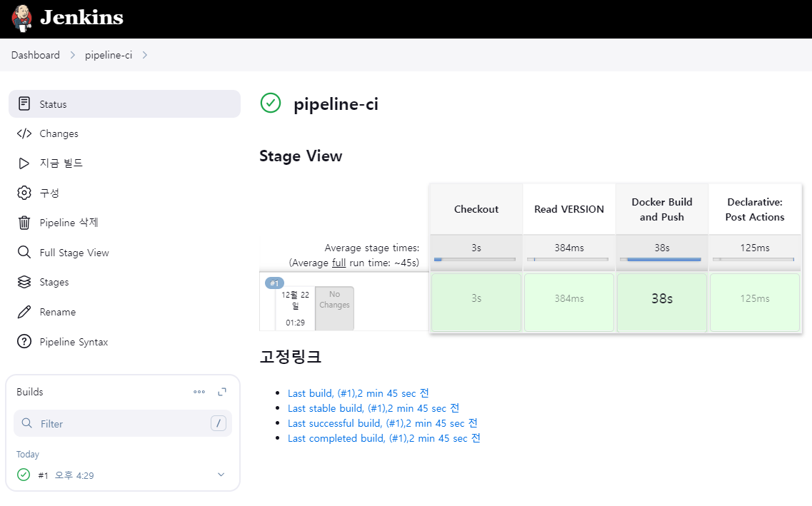This screenshot has height=506, width=812.
Task: Click Read VERSION average time progress bar
Action: pos(568,259)
